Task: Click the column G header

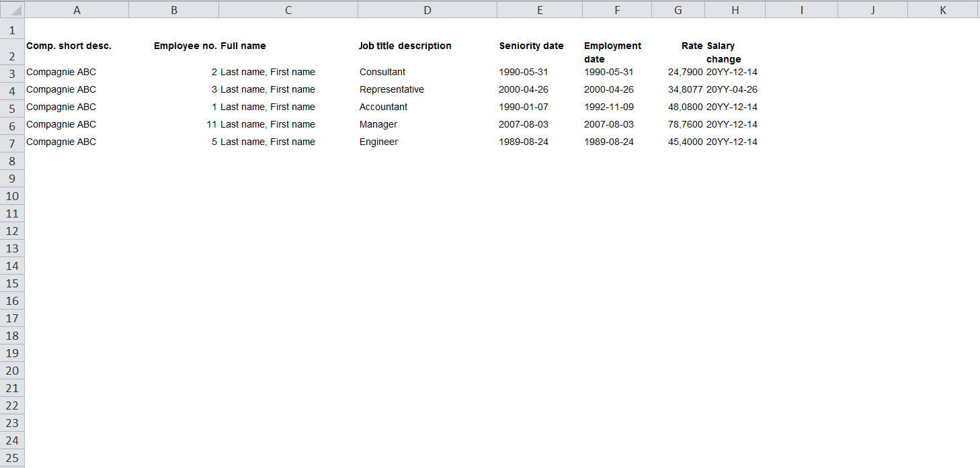Action: (x=678, y=9)
